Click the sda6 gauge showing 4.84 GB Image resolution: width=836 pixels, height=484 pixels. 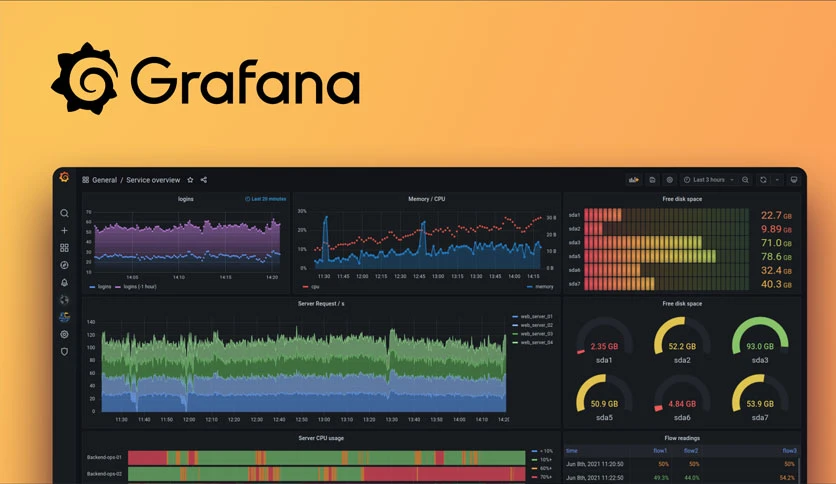(682, 398)
